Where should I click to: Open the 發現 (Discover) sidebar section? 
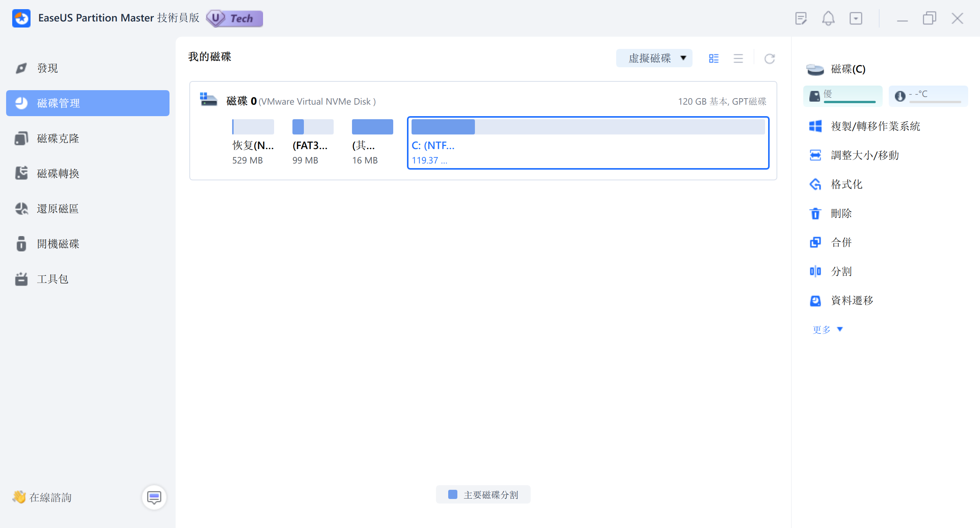(87, 68)
